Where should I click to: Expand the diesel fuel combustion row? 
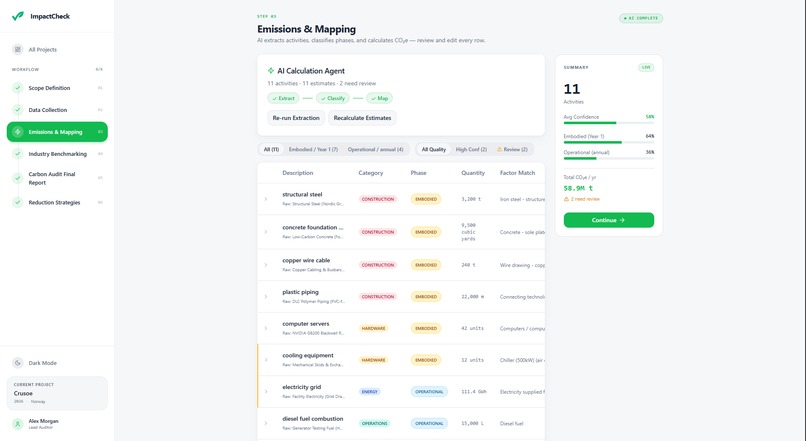(266, 423)
